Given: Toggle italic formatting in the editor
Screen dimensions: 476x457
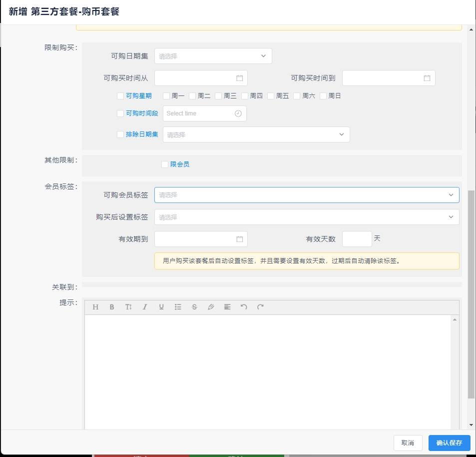Looking at the screenshot, I should [145, 307].
